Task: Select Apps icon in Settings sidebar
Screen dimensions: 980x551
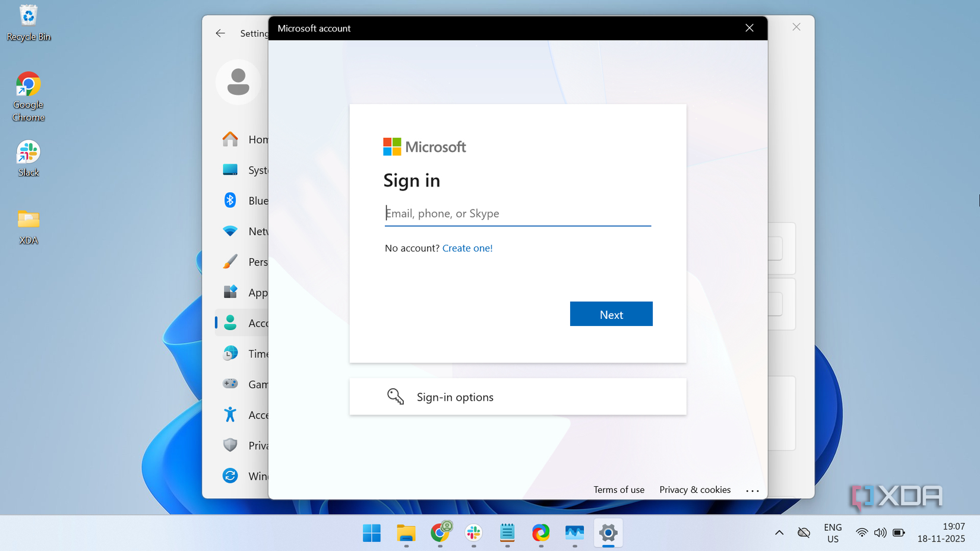Action: pyautogui.click(x=230, y=292)
